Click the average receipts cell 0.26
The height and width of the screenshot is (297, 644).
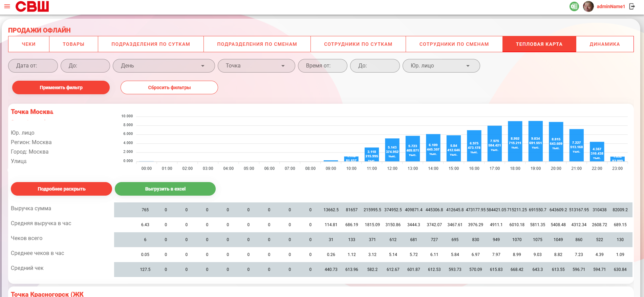(331, 255)
